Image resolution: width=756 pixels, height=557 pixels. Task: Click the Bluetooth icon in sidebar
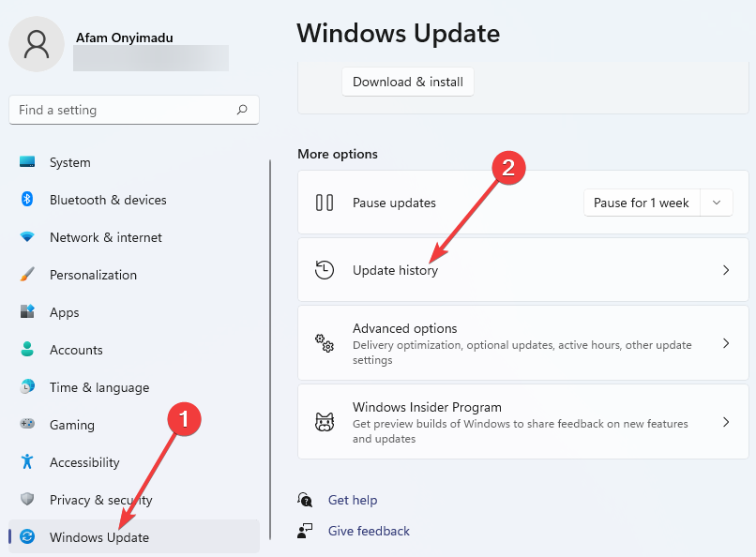point(27,199)
